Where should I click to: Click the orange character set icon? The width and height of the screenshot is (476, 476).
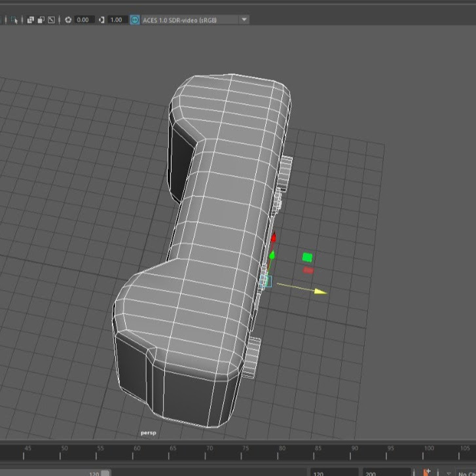(427, 472)
